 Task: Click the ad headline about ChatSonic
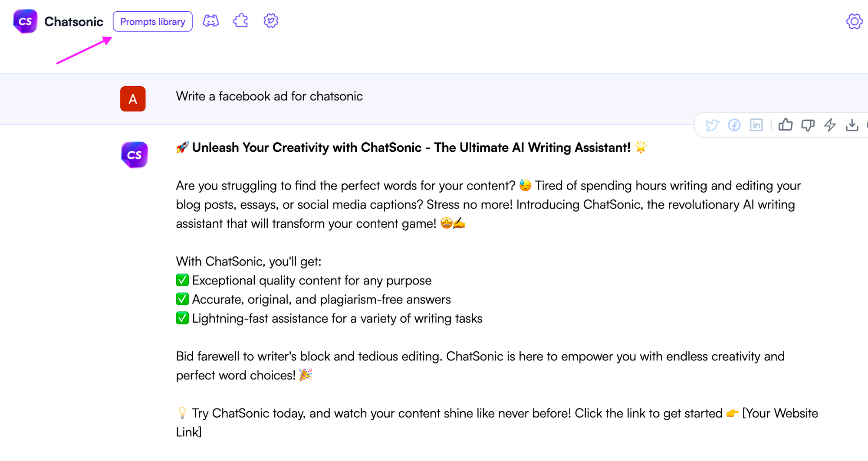pyautogui.click(x=410, y=147)
